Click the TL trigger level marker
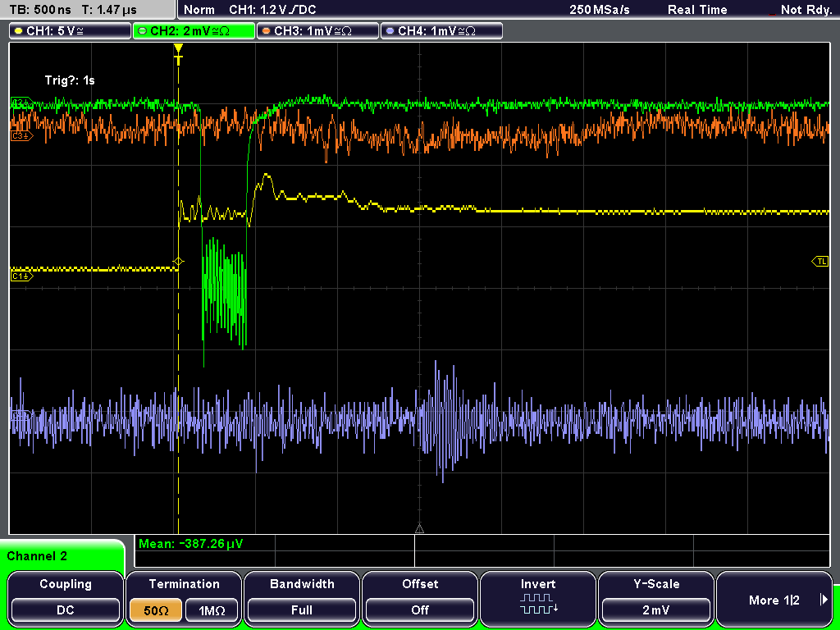 pyautogui.click(x=820, y=262)
